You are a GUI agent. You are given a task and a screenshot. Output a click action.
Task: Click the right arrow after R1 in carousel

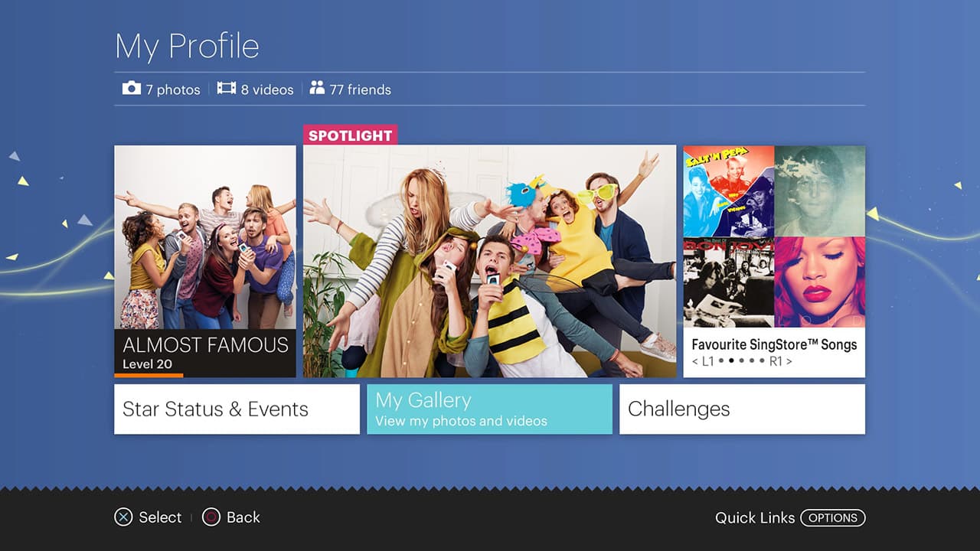pos(789,361)
